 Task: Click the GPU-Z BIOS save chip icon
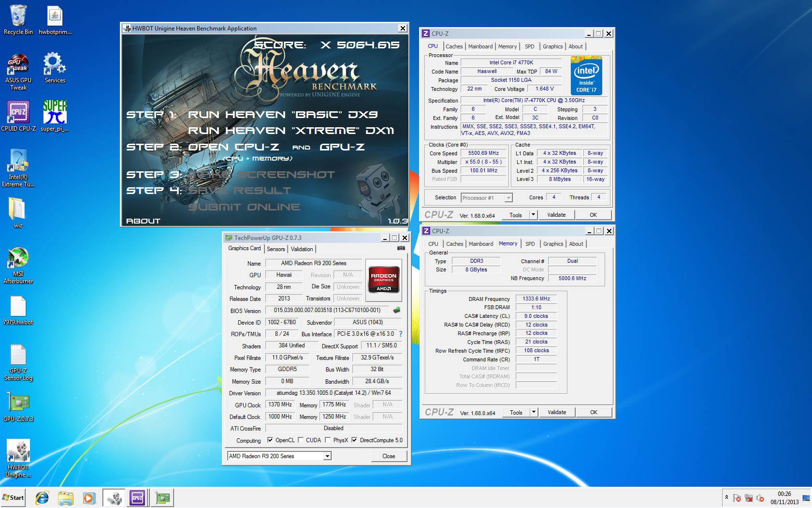[397, 310]
